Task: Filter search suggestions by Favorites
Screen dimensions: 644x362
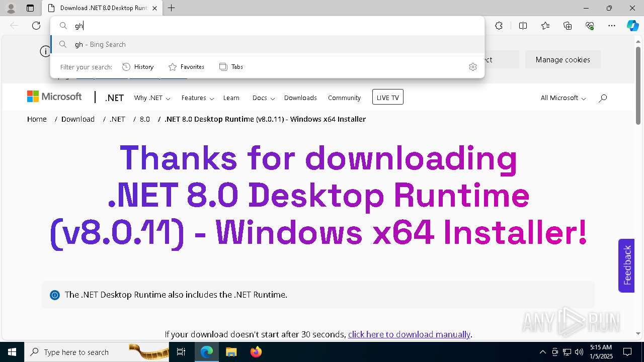Action: 186,67
